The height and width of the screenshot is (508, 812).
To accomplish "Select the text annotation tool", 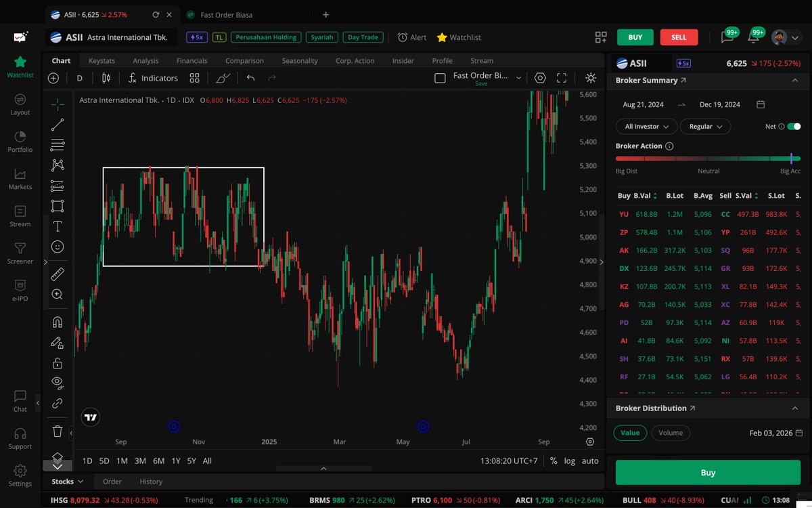I will 58,226.
